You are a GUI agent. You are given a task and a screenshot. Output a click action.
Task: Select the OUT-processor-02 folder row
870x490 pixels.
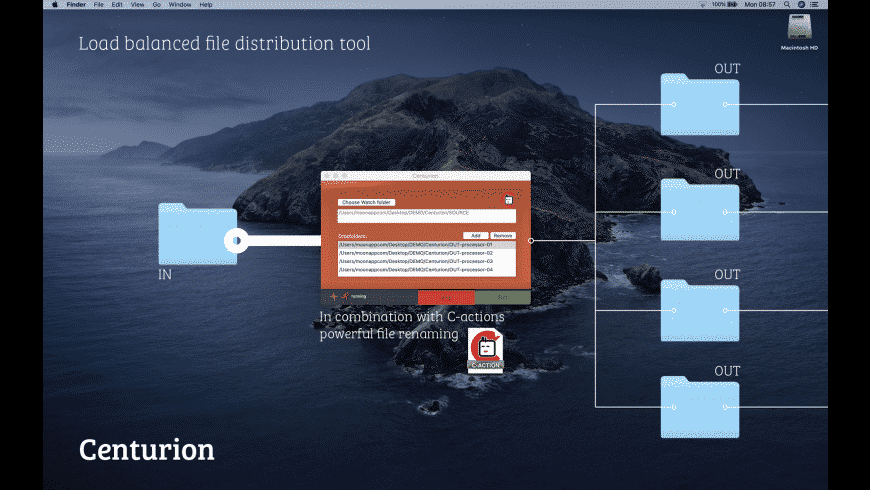(x=427, y=253)
